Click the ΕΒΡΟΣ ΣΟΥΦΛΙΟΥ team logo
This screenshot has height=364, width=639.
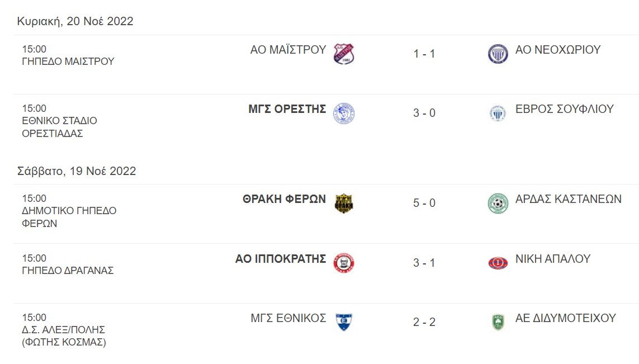[498, 114]
